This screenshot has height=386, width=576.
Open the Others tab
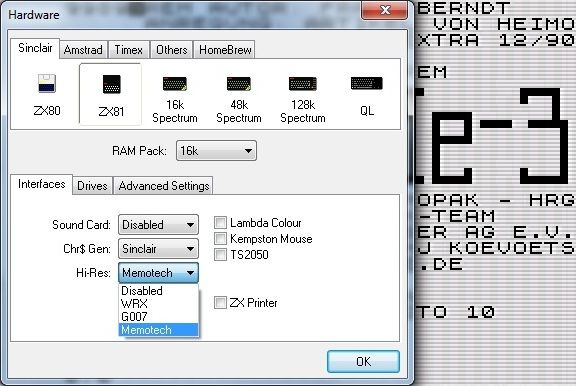(172, 50)
